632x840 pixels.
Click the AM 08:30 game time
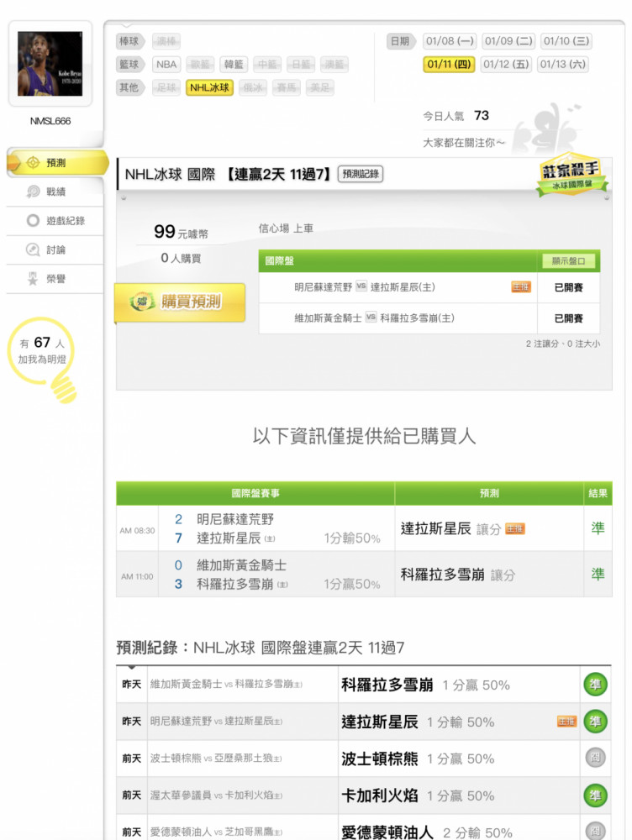[x=137, y=530]
